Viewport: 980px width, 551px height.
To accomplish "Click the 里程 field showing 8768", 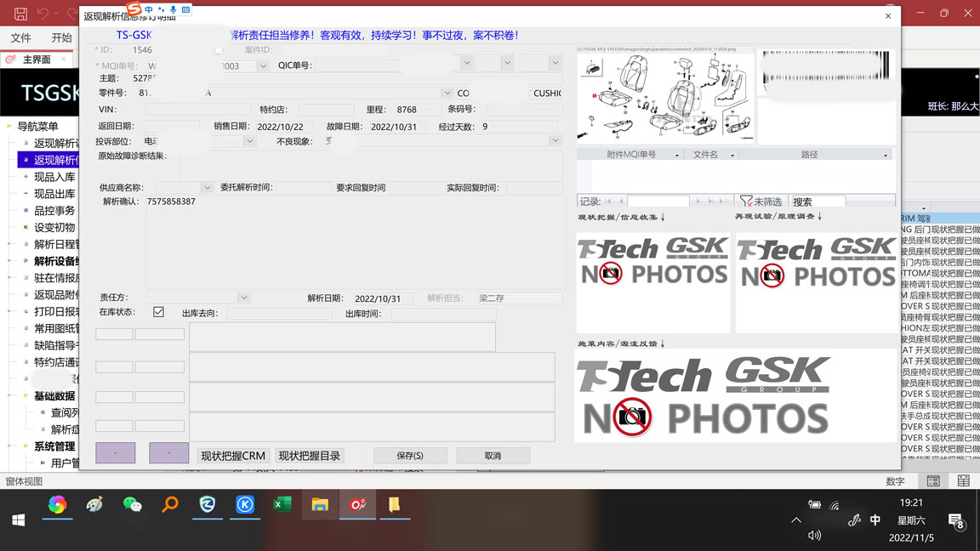I will [x=417, y=110].
